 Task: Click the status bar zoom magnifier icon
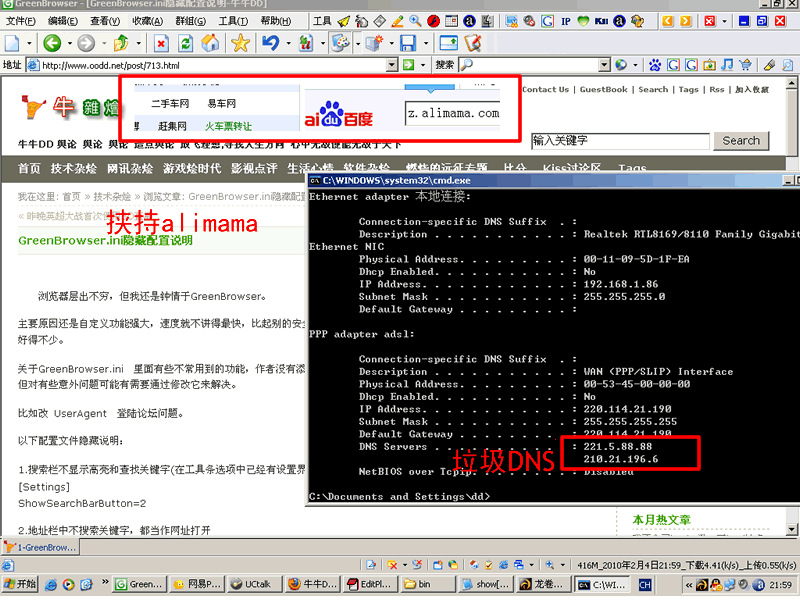pyautogui.click(x=549, y=565)
